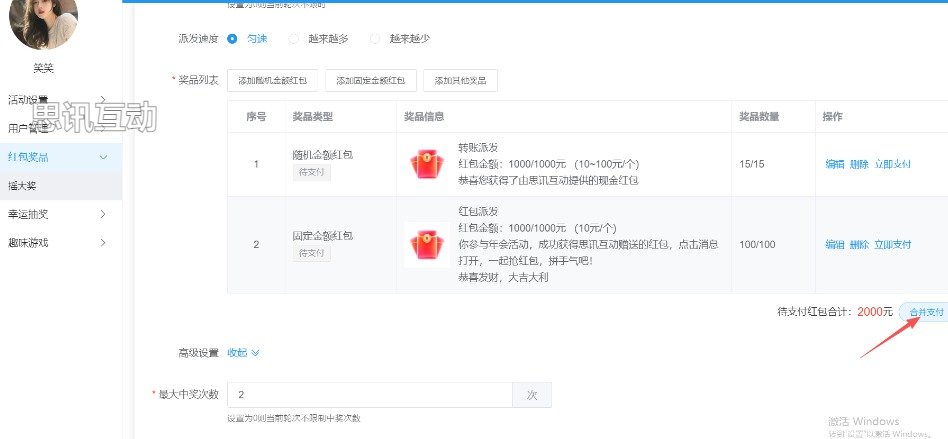Click the 合并支付 button
Image resolution: width=948 pixels, height=439 pixels.
tap(925, 312)
